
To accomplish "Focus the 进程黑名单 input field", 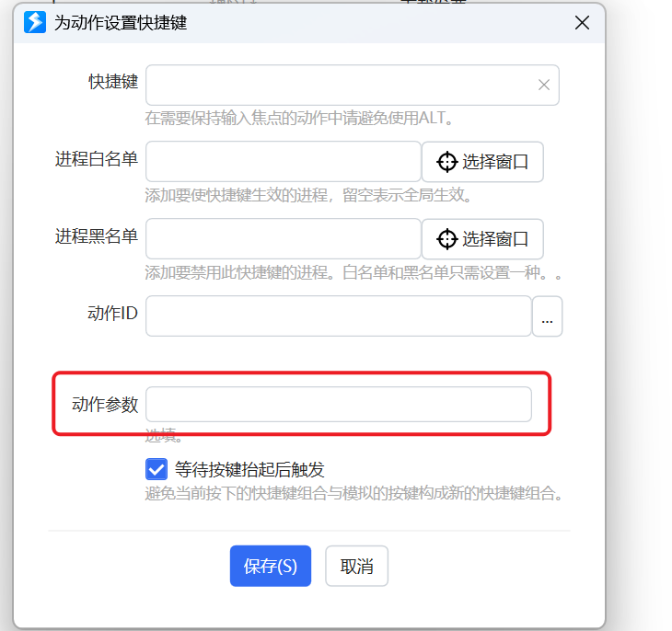I will [x=283, y=239].
